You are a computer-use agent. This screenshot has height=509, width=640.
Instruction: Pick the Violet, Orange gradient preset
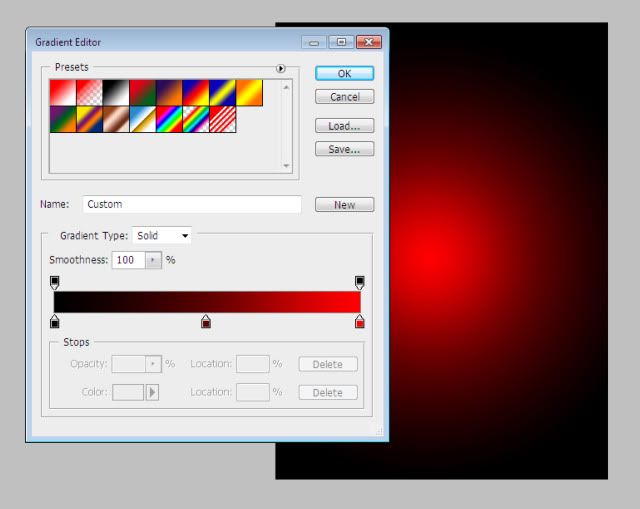(169, 93)
